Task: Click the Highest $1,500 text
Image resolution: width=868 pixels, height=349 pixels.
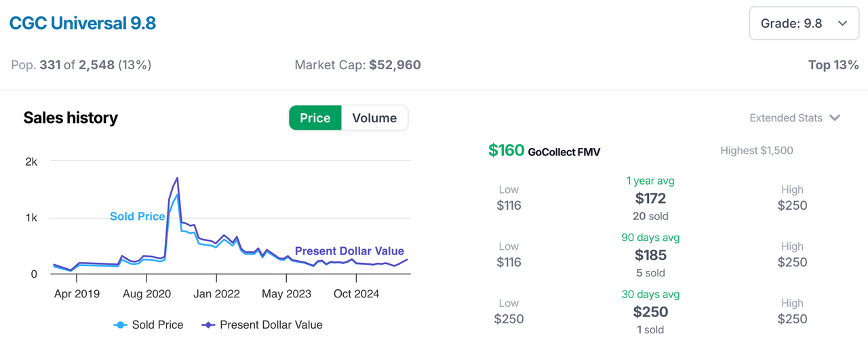Action: (756, 151)
